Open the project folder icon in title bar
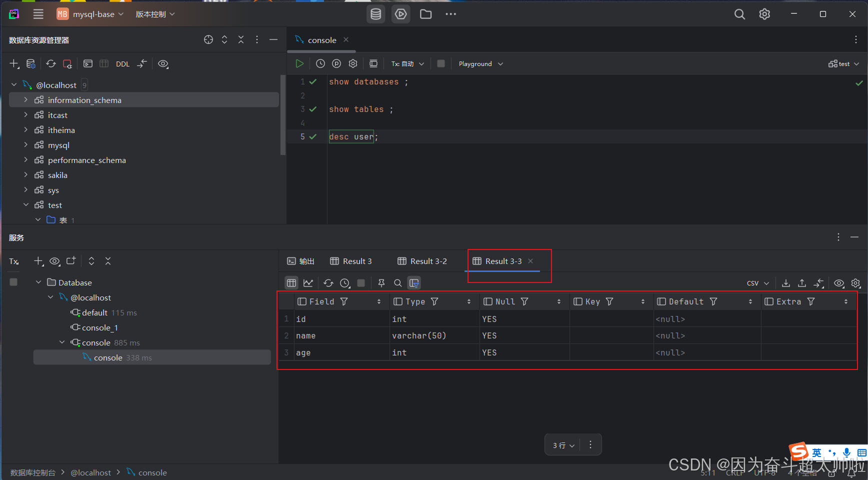 pyautogui.click(x=426, y=14)
